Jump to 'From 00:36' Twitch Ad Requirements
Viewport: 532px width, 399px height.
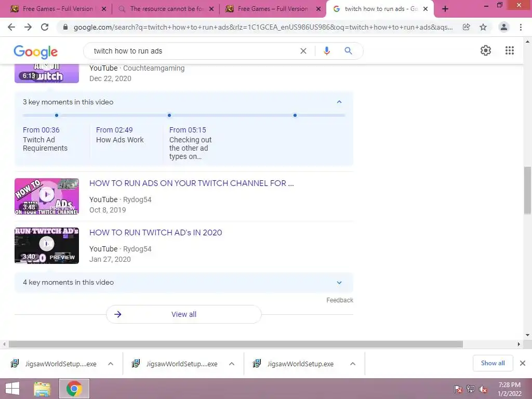point(45,139)
